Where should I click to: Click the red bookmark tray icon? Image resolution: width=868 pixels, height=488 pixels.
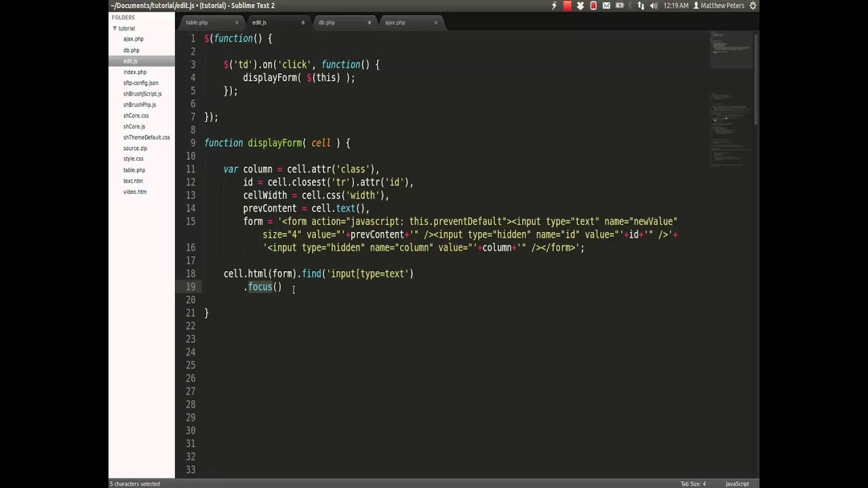[593, 5]
